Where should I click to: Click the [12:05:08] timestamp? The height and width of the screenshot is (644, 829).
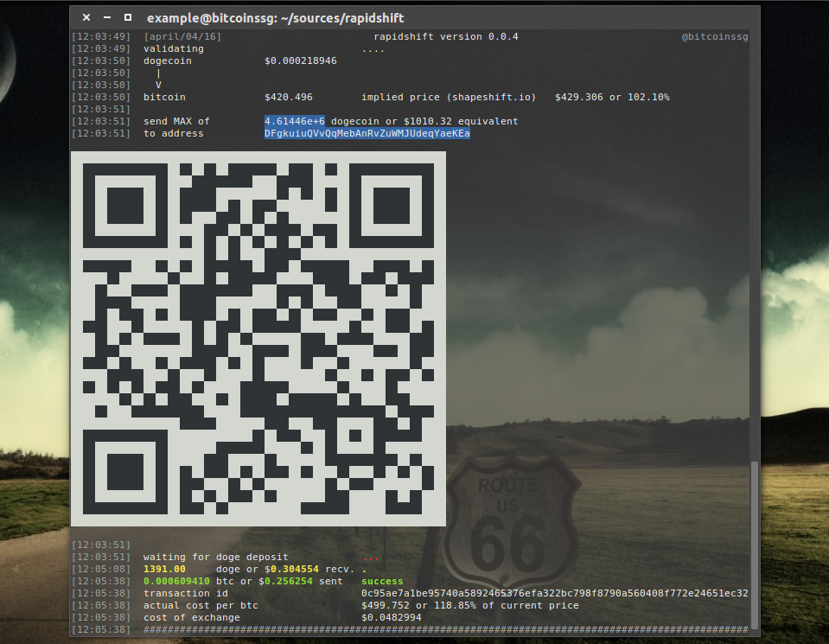click(101, 569)
